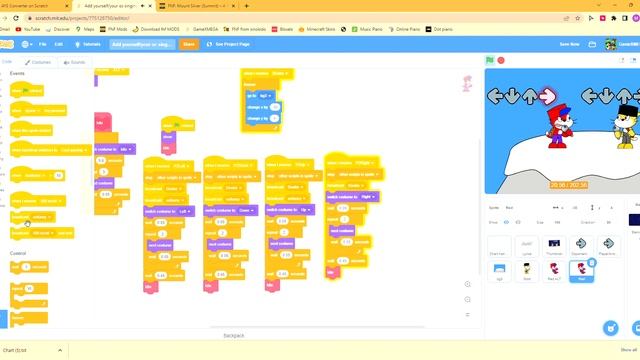This screenshot has width=640, height=360.
Task: Open the Backpack panel
Action: pos(234,336)
